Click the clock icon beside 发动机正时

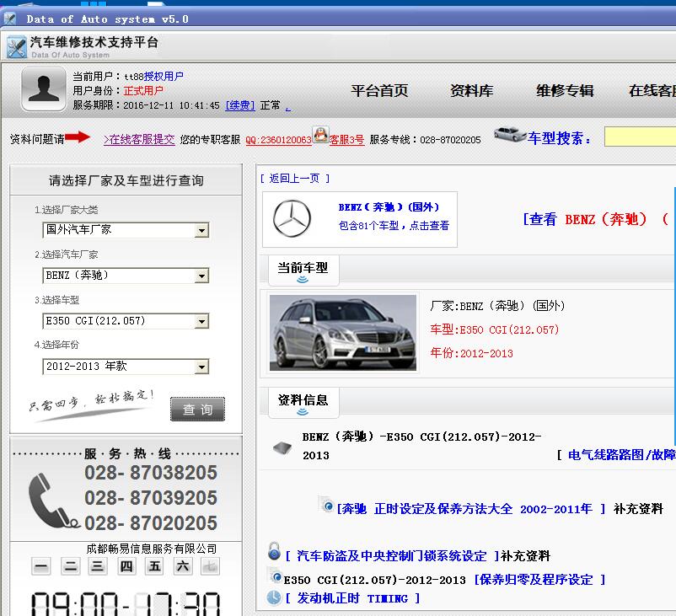pyautogui.click(x=274, y=597)
